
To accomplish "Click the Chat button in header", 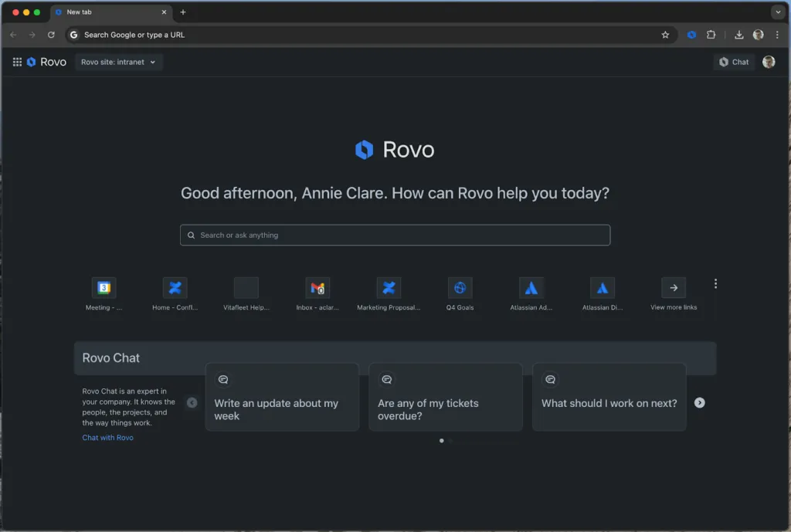I will 734,62.
